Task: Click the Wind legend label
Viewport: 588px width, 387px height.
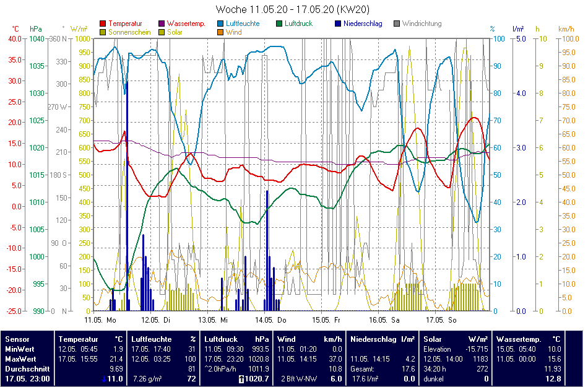Action: click(233, 32)
